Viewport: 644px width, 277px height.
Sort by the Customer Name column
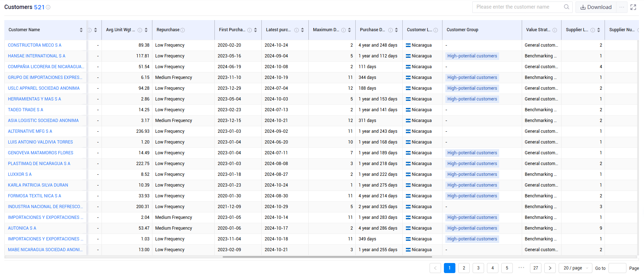(81, 30)
